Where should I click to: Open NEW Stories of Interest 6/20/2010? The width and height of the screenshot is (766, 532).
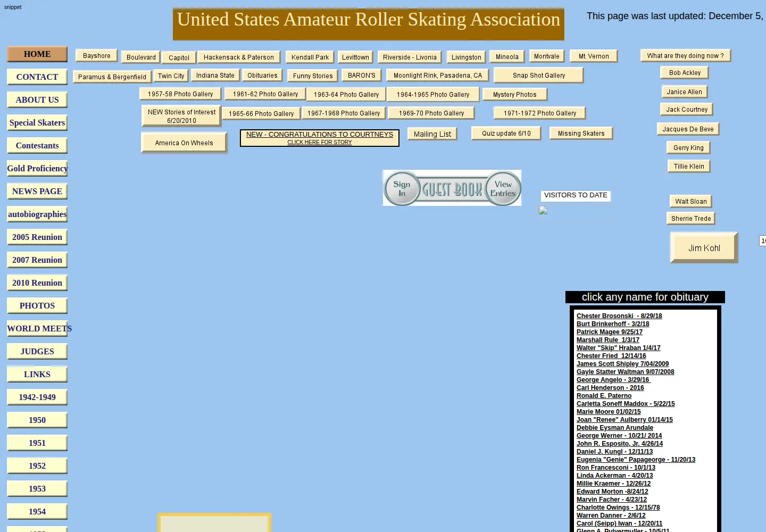click(182, 116)
